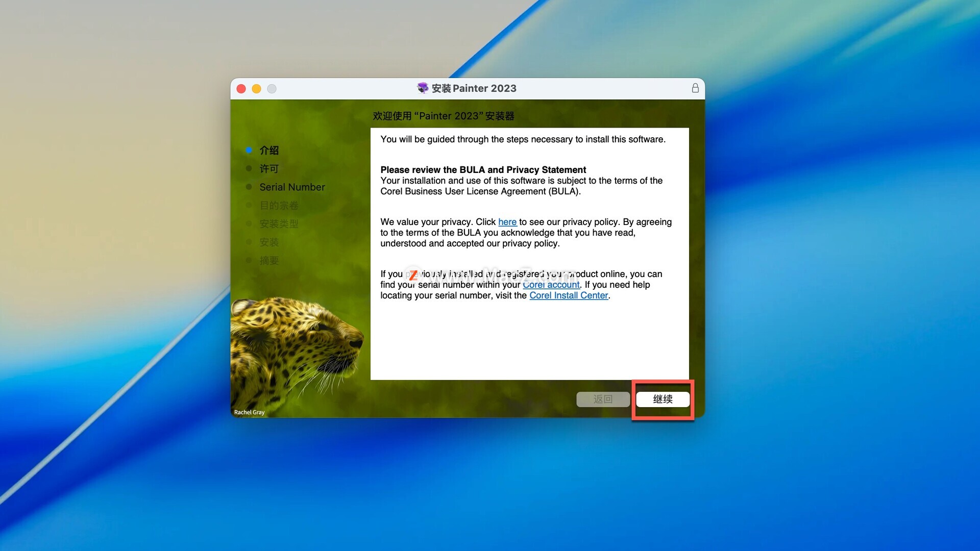This screenshot has width=980, height=551.
Task: Click the window title 安装 Painter 2023
Action: click(474, 88)
